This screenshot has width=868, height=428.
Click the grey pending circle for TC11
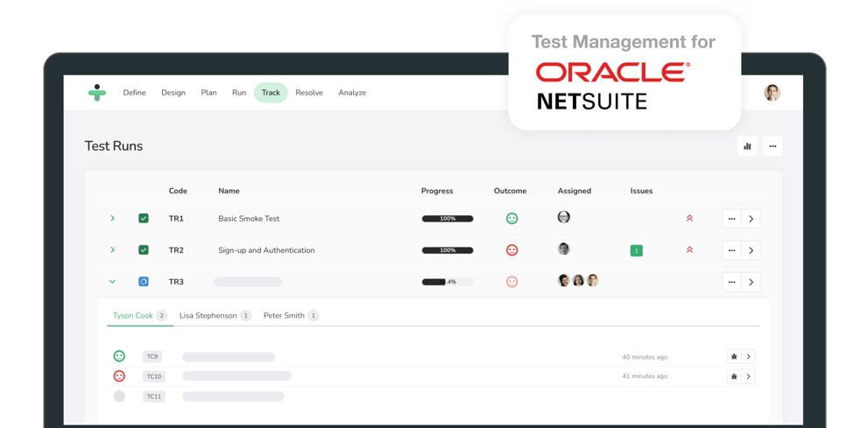tap(119, 396)
